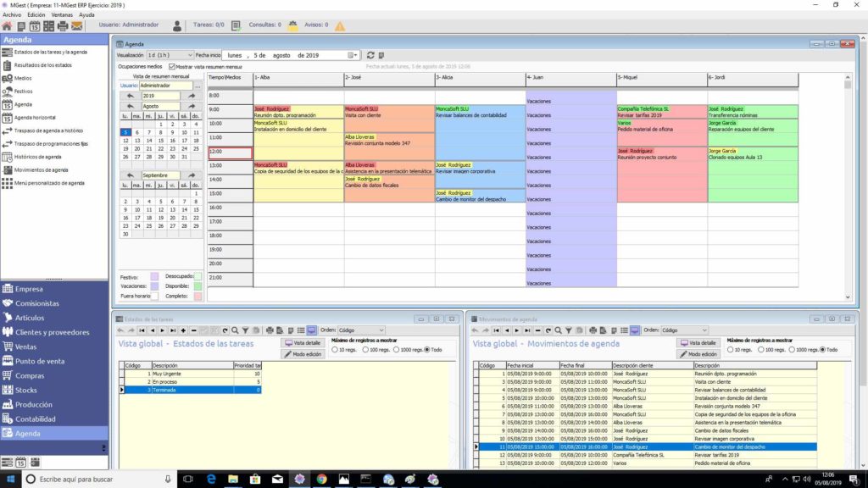Click list view icon in Movimientos de agenda toolbar
868x488 pixels.
624,330
